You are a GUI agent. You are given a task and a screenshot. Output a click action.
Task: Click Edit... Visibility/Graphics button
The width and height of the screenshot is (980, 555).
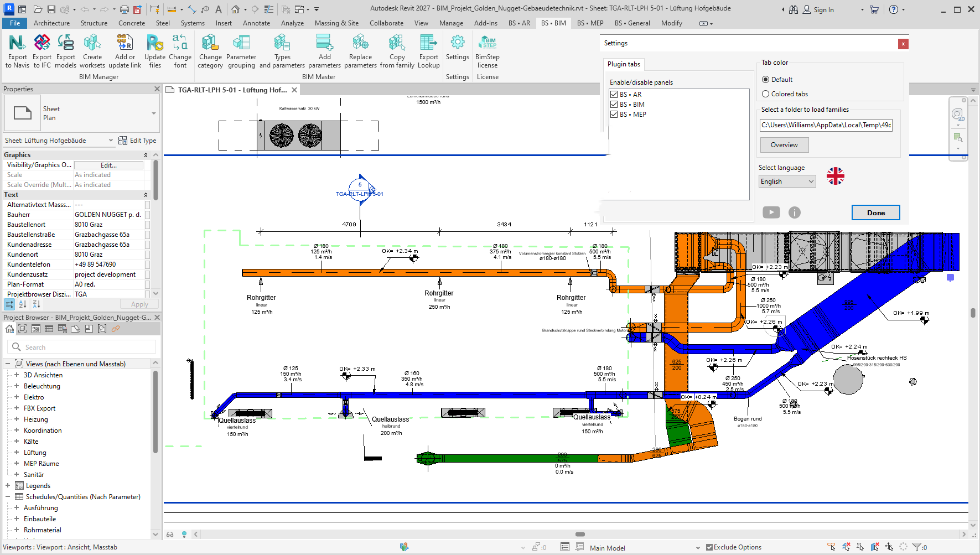[108, 165]
